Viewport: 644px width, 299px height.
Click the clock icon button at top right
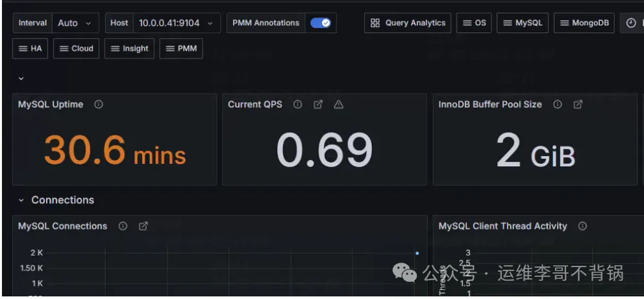coord(631,23)
